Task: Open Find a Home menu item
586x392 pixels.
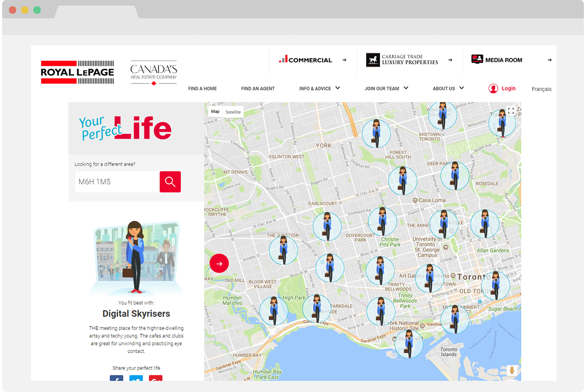Action: point(202,89)
